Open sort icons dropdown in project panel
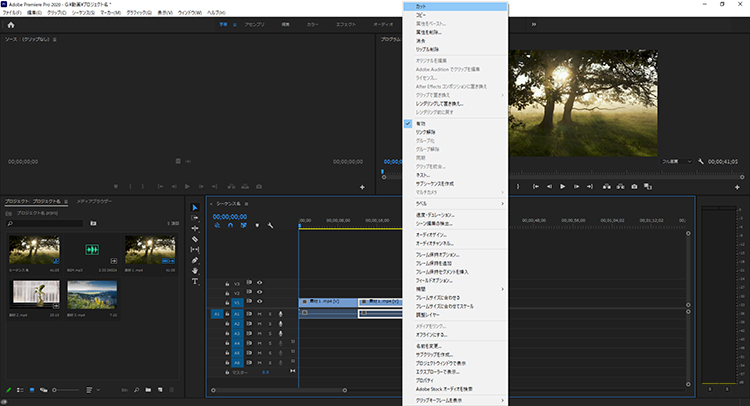 92,390
